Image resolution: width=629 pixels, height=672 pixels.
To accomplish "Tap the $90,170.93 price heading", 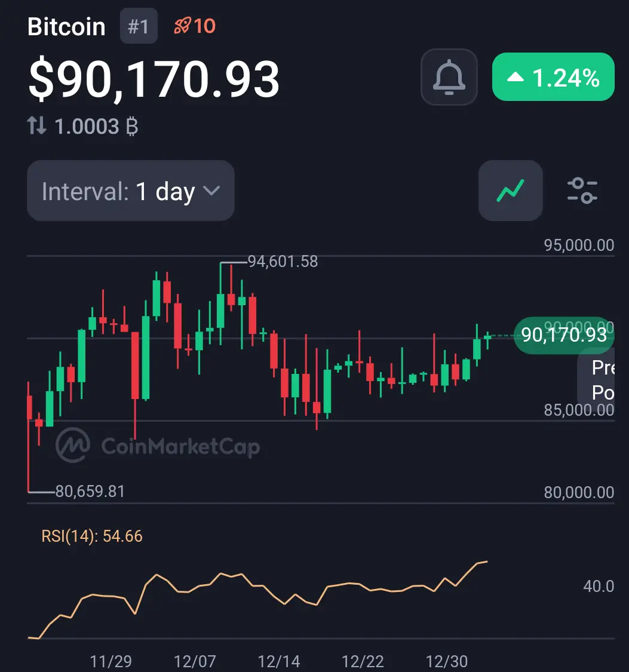I will (154, 79).
